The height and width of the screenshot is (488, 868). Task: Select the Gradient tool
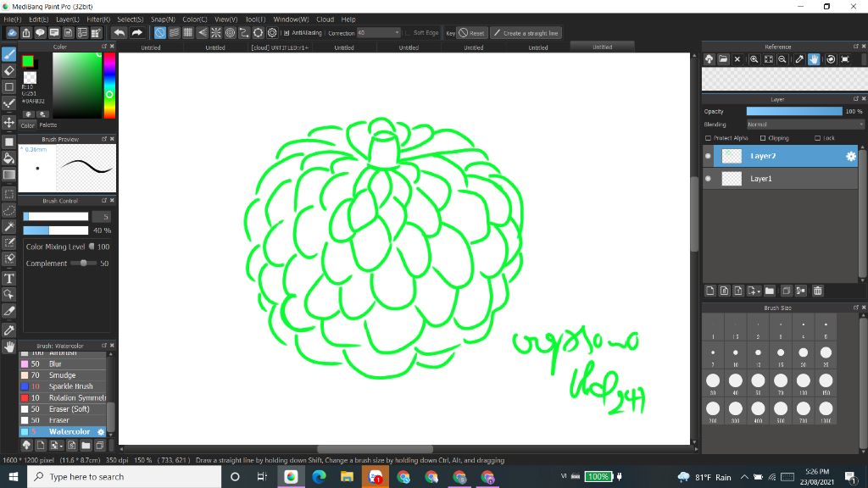(8, 175)
